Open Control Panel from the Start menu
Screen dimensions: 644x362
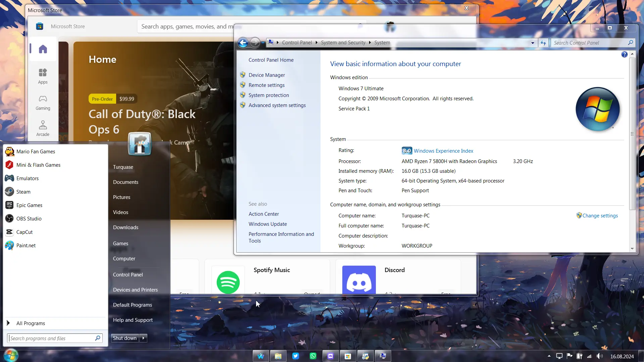pos(128,275)
